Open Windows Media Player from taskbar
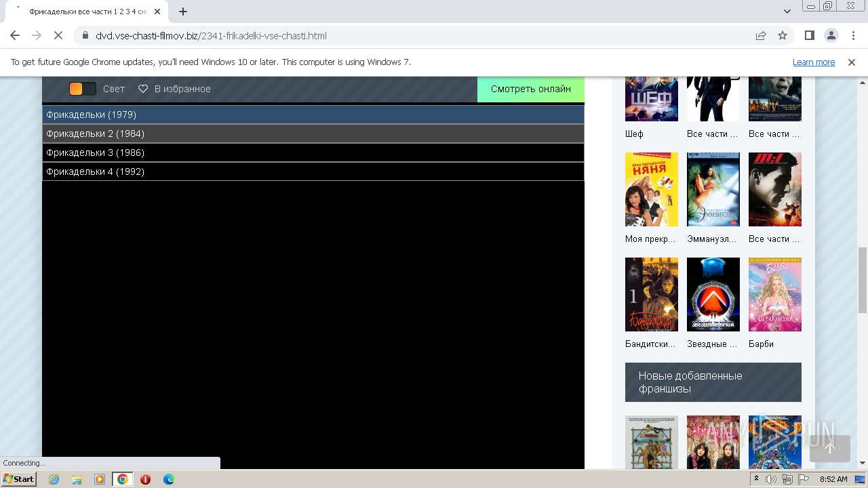Image resolution: width=868 pixels, height=488 pixels. pos(100,479)
